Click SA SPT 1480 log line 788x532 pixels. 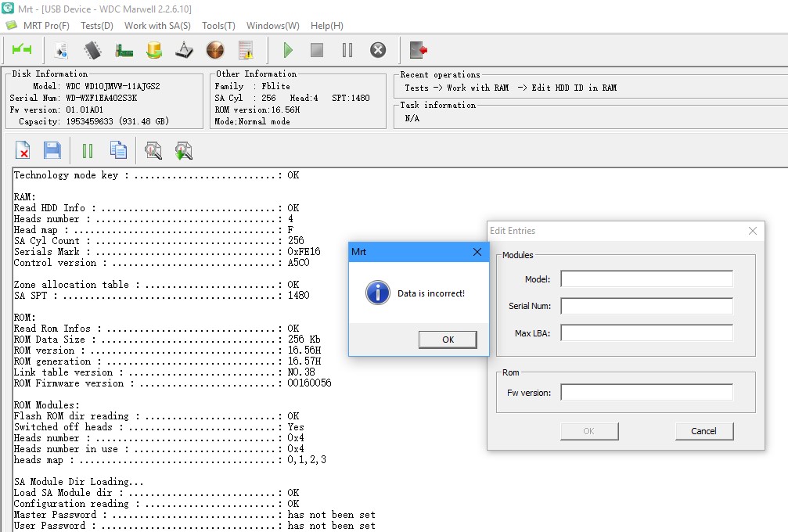click(161, 296)
